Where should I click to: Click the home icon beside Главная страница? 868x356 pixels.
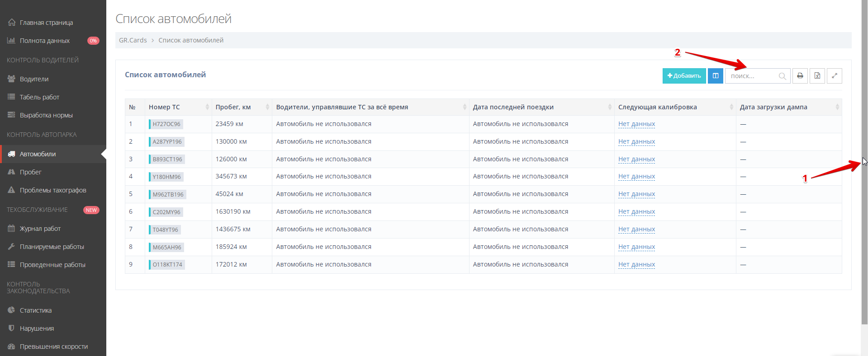12,23
